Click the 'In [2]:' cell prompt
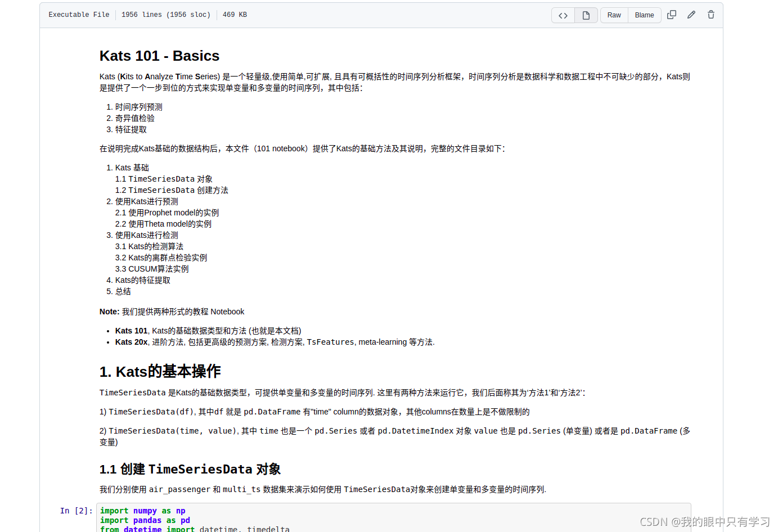778x532 pixels. (x=77, y=511)
